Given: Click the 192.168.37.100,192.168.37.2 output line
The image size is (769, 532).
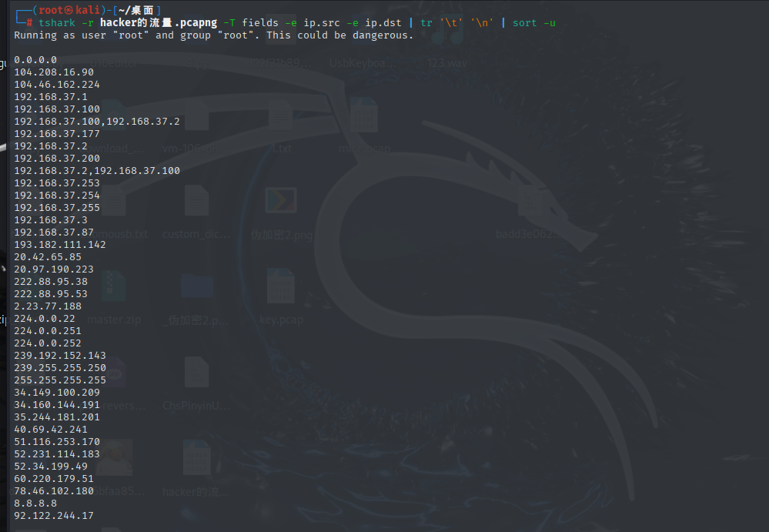Looking at the screenshot, I should (x=96, y=121).
